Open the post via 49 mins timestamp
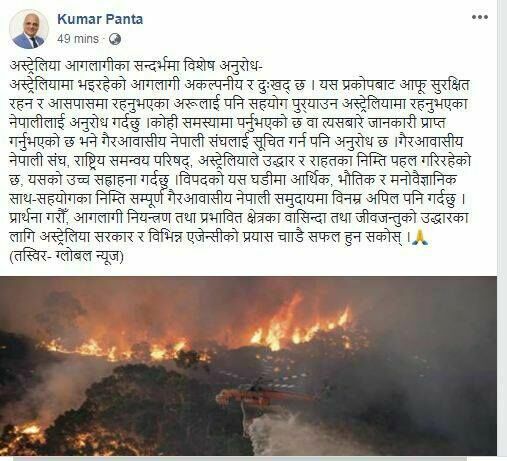 [78, 39]
